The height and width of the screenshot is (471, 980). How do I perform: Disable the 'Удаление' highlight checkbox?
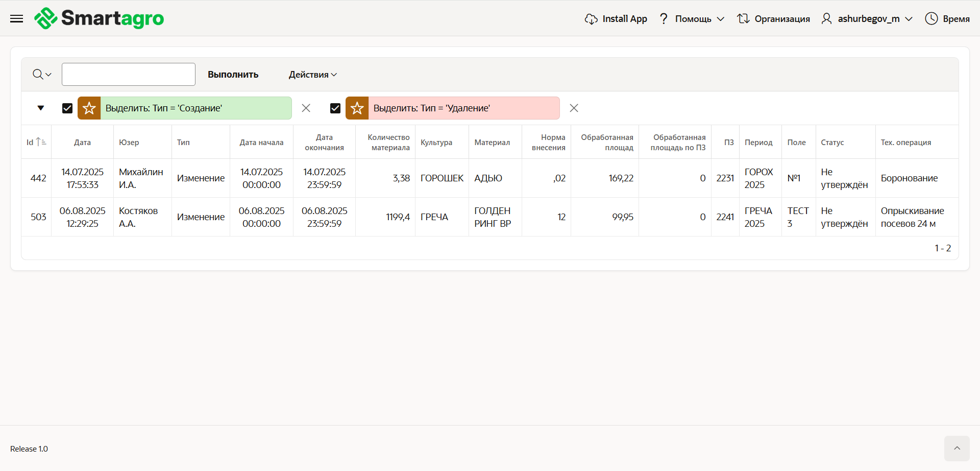(x=335, y=108)
